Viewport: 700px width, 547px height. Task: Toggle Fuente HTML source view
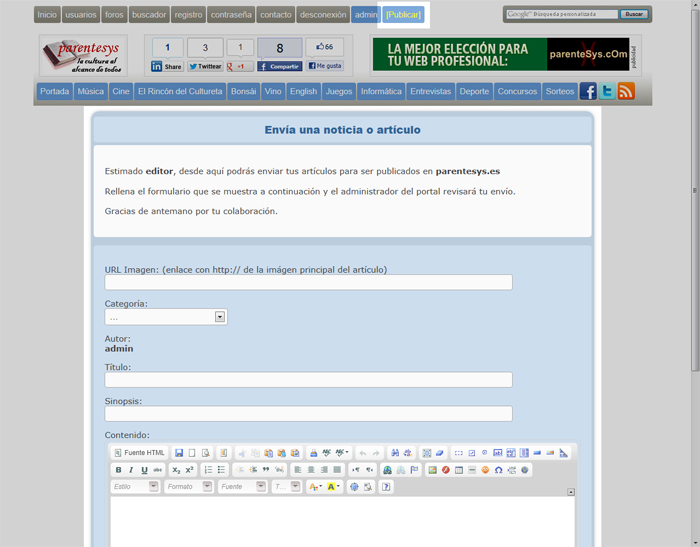pos(139,453)
